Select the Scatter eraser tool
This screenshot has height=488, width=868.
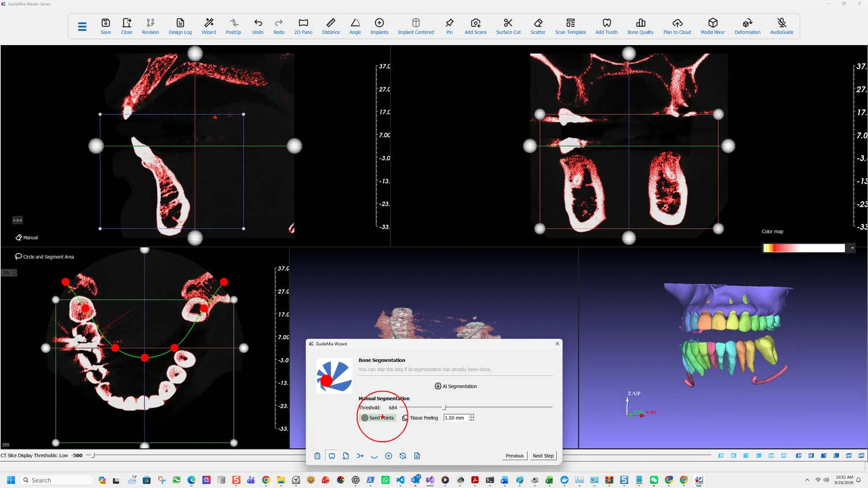click(x=538, y=26)
